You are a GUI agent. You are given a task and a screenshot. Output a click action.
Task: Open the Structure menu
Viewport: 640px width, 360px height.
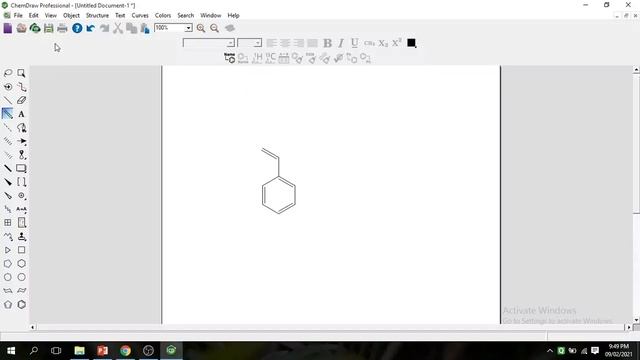[97, 16]
